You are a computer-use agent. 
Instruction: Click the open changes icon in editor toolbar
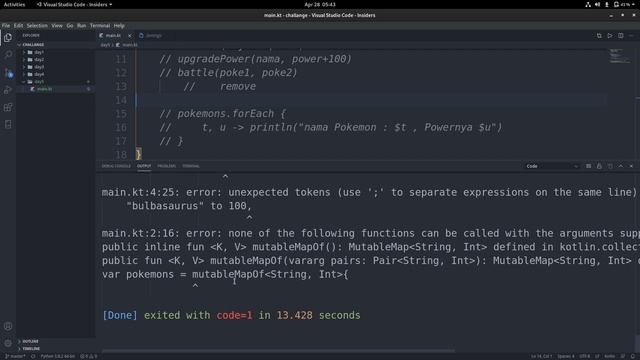click(x=599, y=36)
